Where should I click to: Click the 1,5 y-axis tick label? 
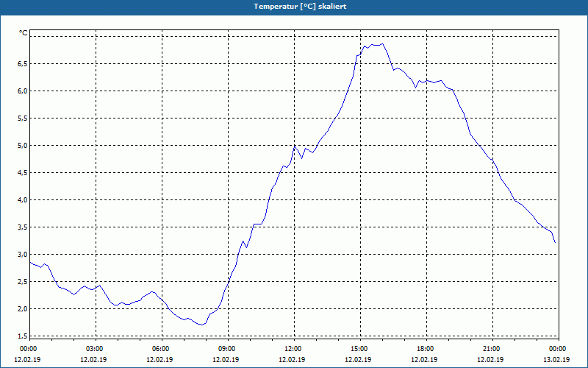pos(23,336)
